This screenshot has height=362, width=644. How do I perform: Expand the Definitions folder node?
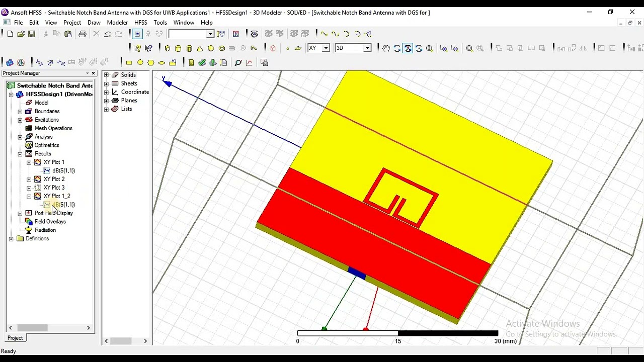(11, 239)
